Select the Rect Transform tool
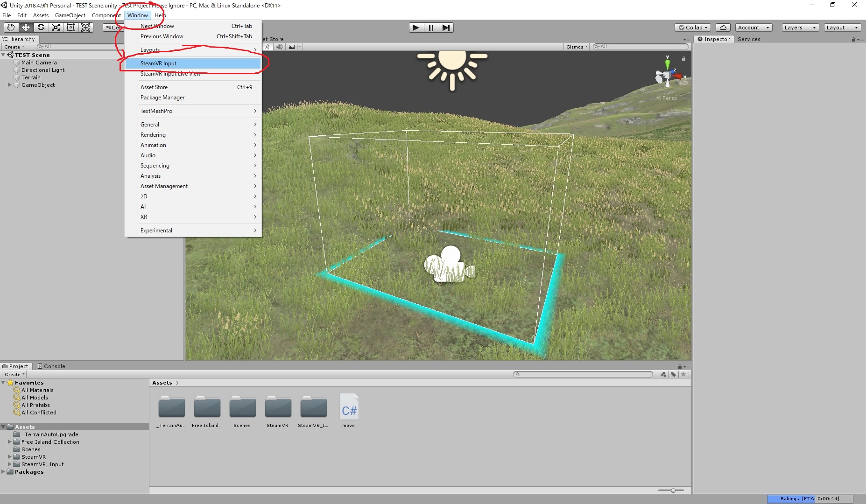866x504 pixels. click(x=70, y=28)
